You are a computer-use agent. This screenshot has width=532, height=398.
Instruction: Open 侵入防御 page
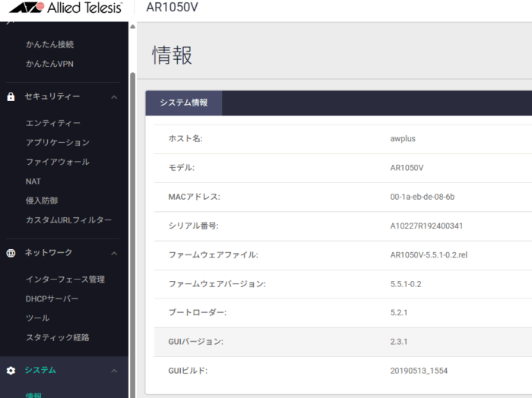(x=42, y=201)
